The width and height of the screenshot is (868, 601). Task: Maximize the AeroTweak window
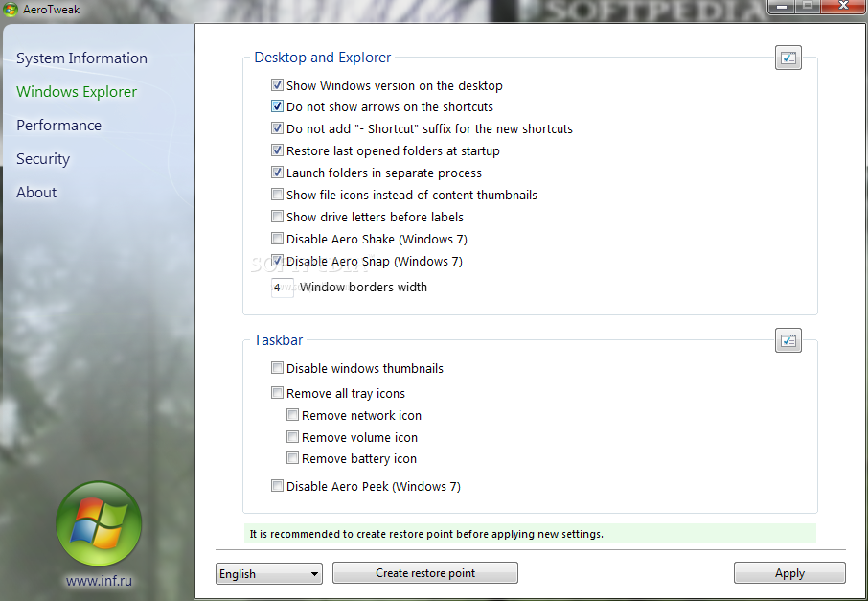coord(809,7)
